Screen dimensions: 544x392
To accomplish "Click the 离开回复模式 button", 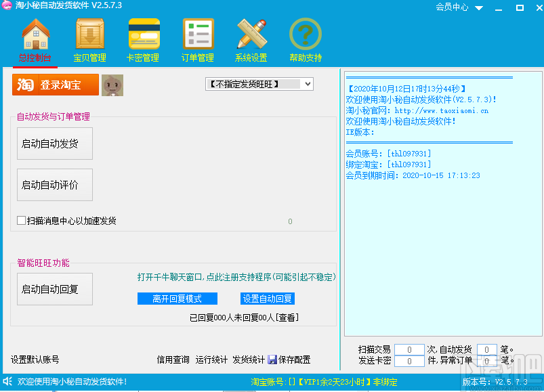I will click(x=177, y=298).
